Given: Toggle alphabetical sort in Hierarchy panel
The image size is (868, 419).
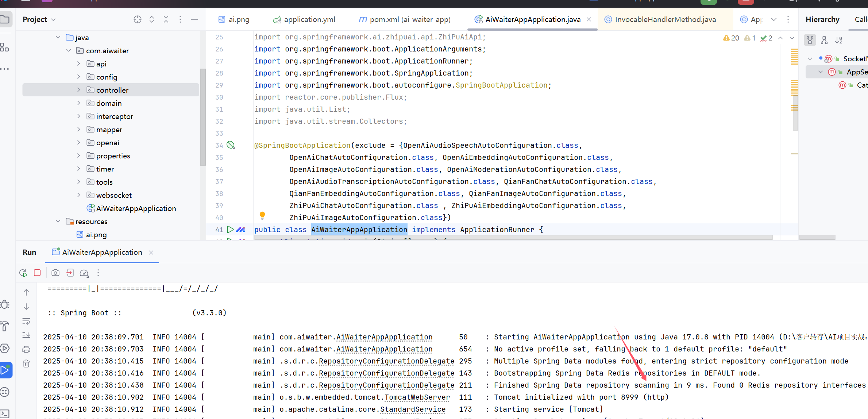Looking at the screenshot, I should tap(839, 40).
